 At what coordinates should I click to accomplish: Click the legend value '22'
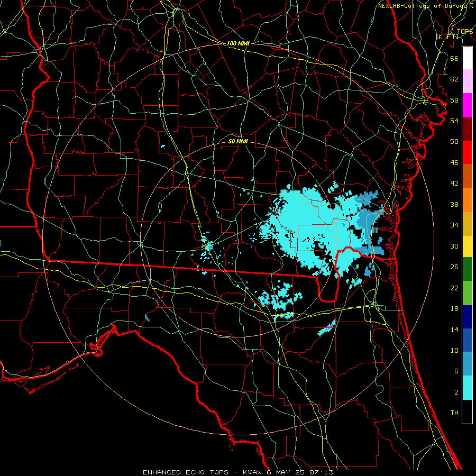pos(454,288)
